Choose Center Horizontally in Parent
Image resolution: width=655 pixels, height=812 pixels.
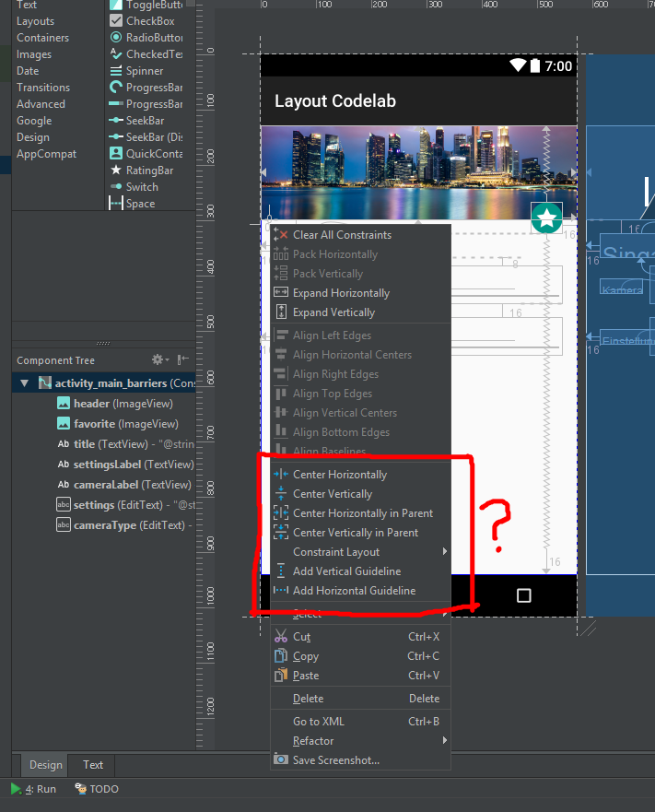pos(360,512)
